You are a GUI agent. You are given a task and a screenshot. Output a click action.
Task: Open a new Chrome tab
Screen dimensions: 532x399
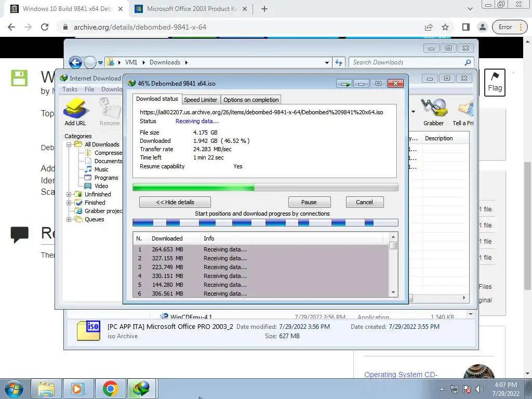pyautogui.click(x=264, y=9)
